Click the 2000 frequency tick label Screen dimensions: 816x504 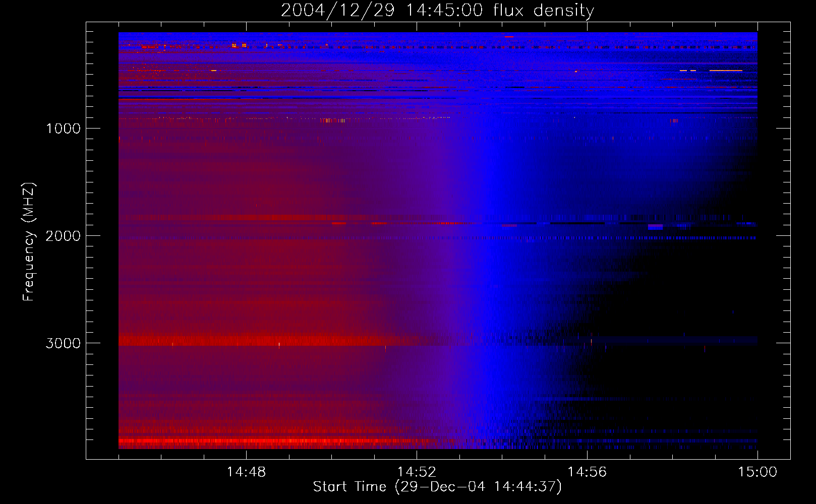tap(63, 236)
